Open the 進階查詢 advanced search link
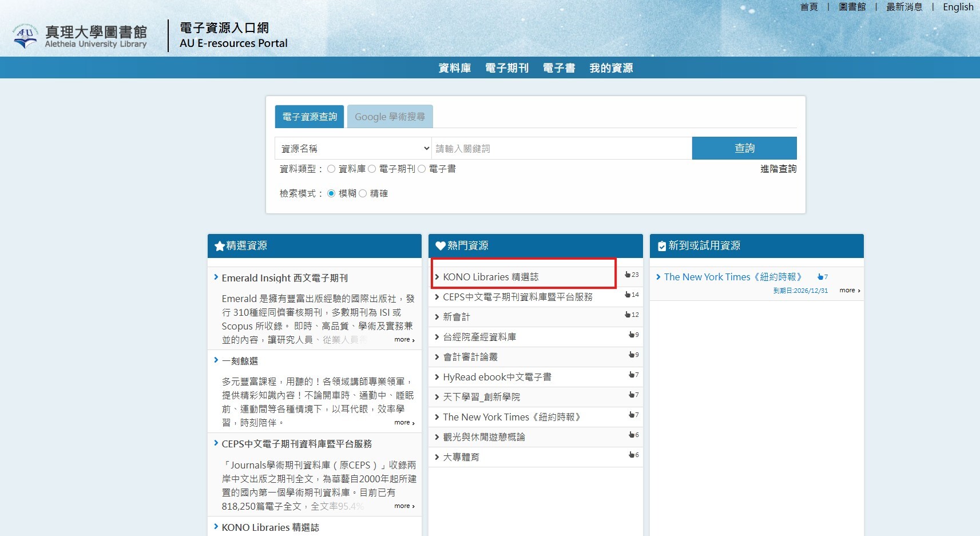980x536 pixels. (778, 169)
